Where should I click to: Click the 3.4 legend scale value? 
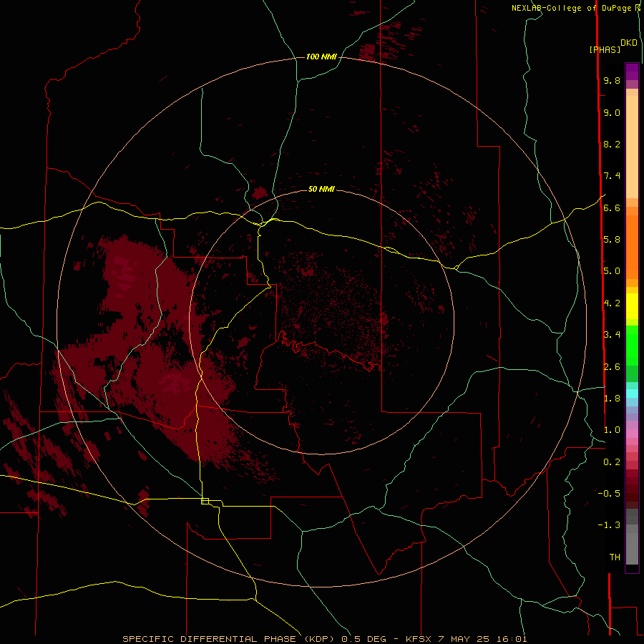(x=612, y=335)
